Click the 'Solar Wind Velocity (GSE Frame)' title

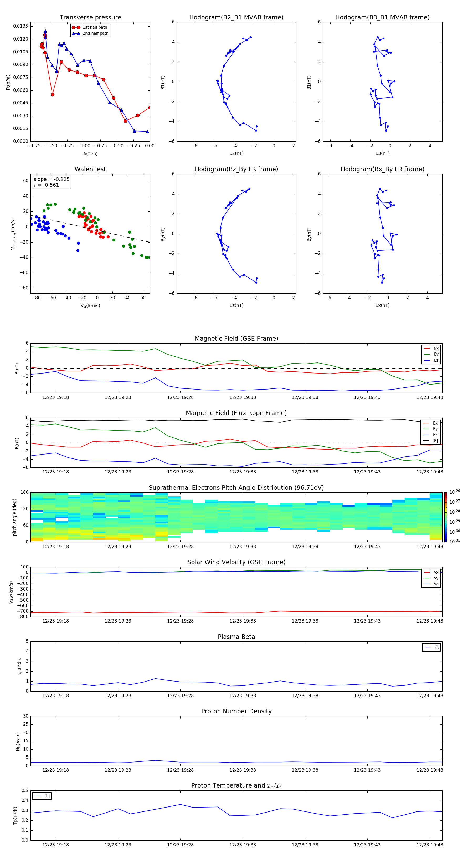(x=236, y=562)
